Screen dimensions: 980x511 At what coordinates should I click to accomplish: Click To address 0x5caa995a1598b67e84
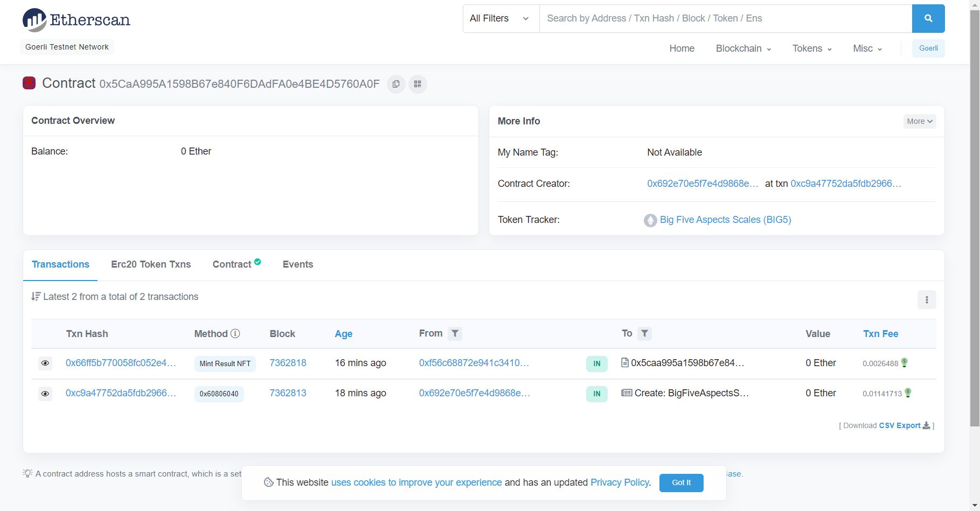[x=687, y=363]
